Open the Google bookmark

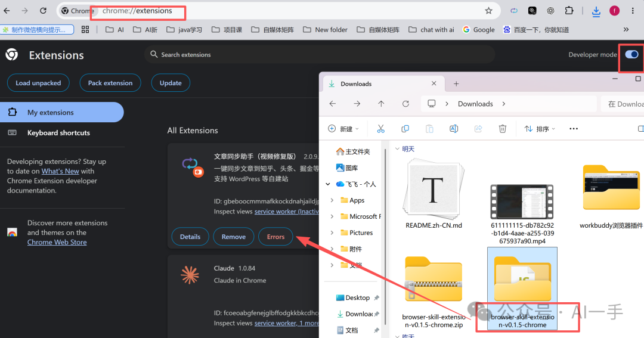coord(478,30)
